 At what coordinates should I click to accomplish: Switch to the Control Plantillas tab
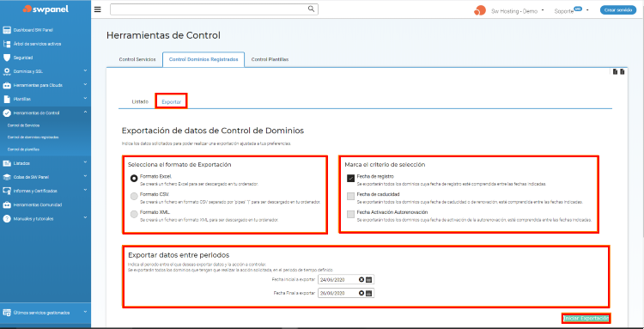[x=270, y=59]
